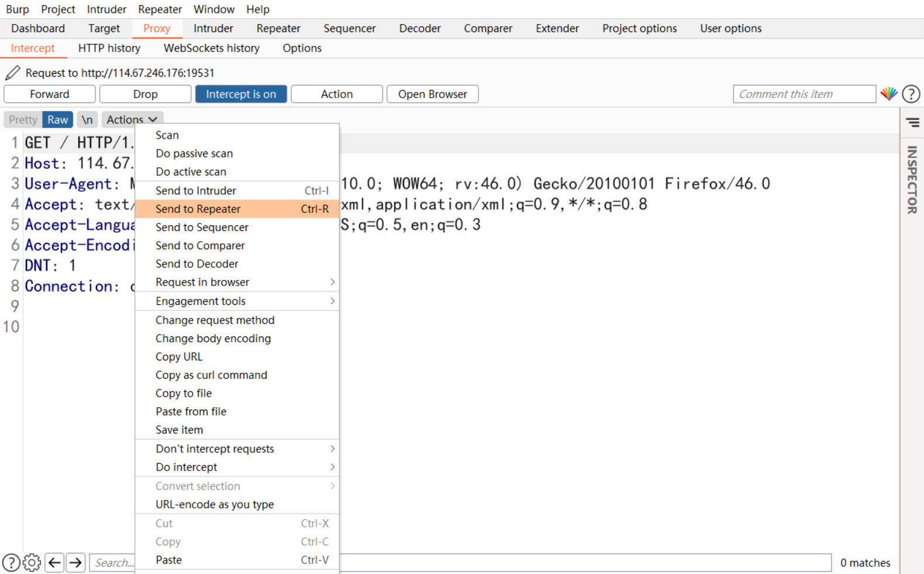This screenshot has height=574, width=924.
Task: Open the HTTP history tab
Action: (x=109, y=48)
